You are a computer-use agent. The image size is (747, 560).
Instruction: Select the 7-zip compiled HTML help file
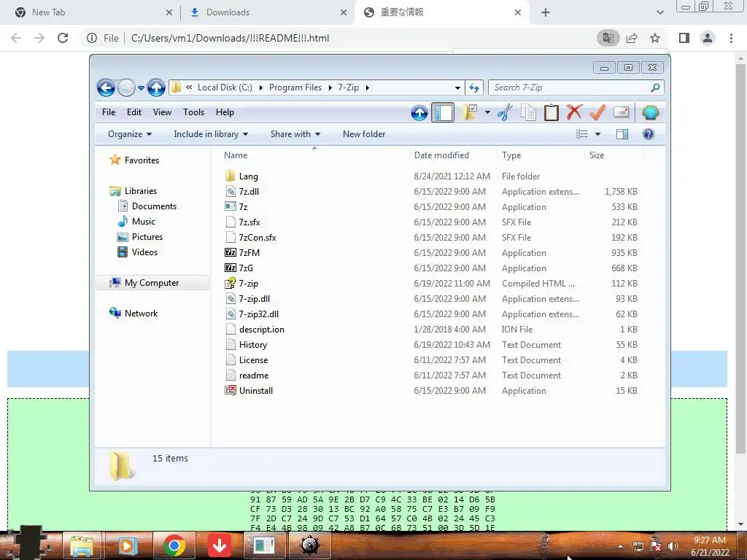[x=249, y=284]
